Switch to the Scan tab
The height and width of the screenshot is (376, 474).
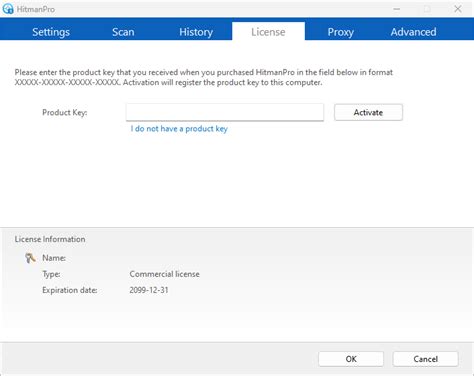coord(123,32)
